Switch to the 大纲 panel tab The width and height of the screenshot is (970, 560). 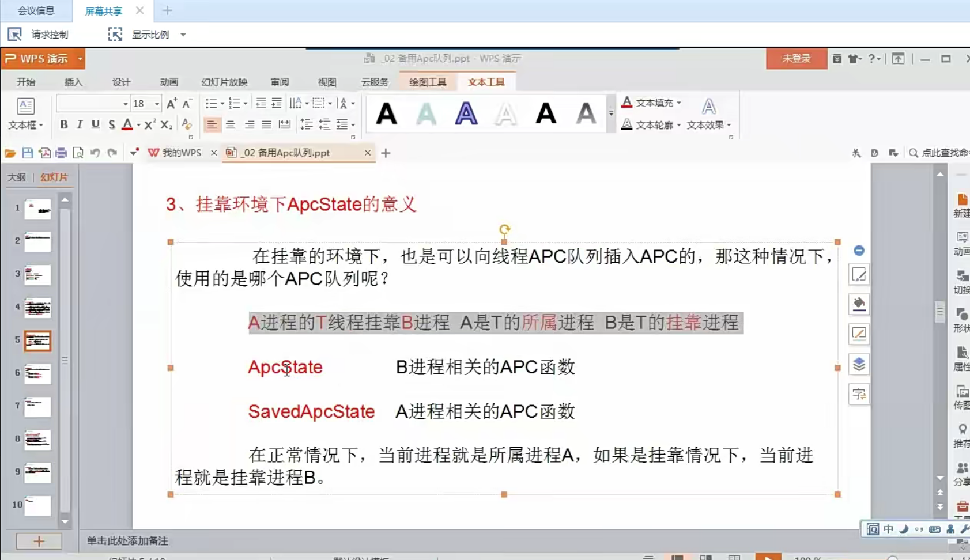17,177
